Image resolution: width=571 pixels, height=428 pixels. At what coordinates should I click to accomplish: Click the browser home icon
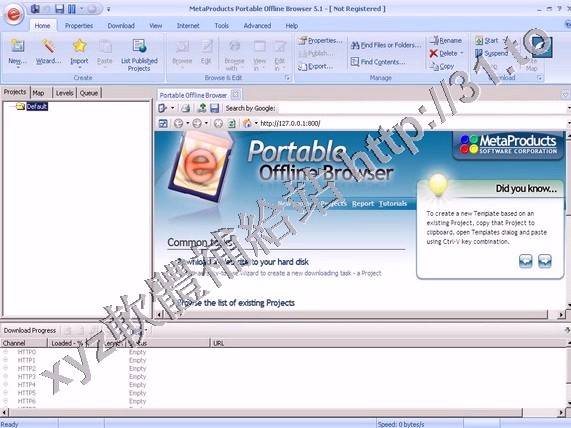click(247, 123)
